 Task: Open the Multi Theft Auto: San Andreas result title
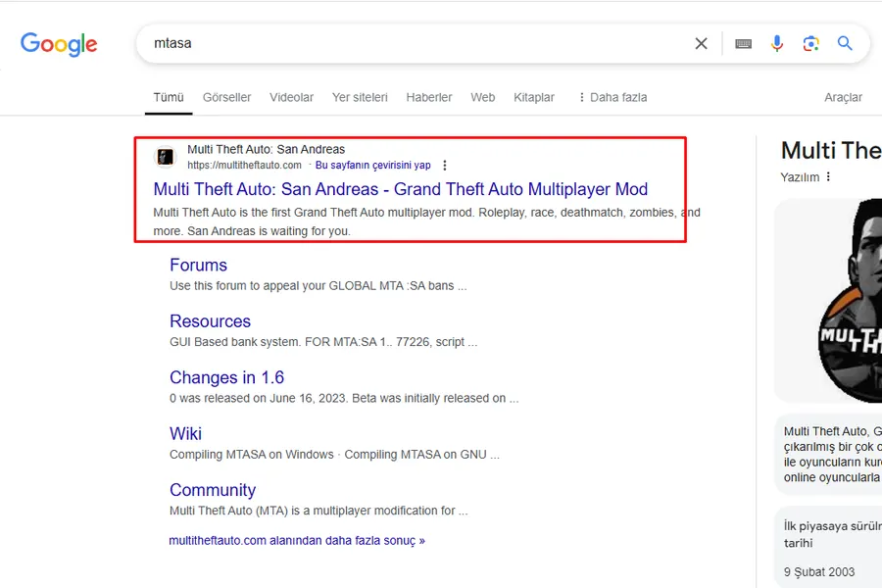(401, 189)
